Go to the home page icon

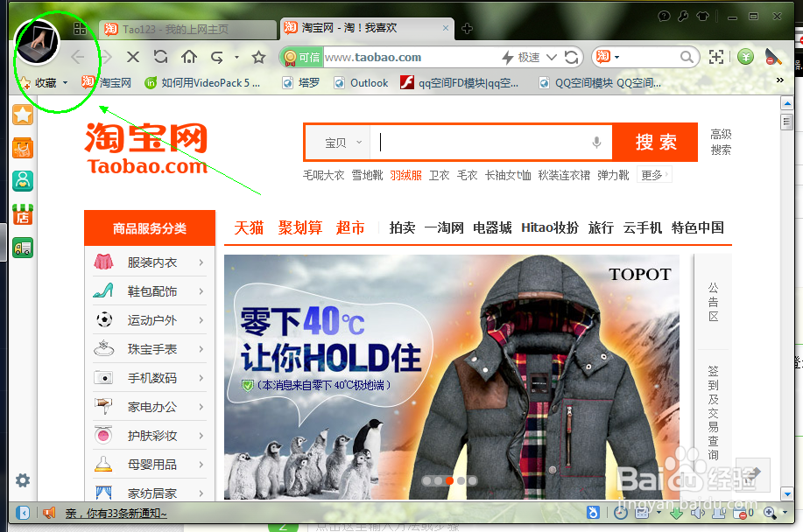coord(189,57)
